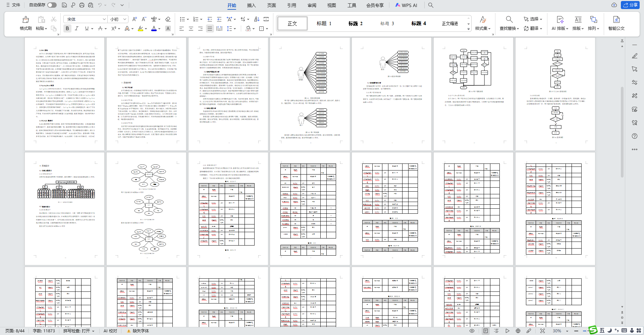Click the Redo arrow icon

[113, 5]
